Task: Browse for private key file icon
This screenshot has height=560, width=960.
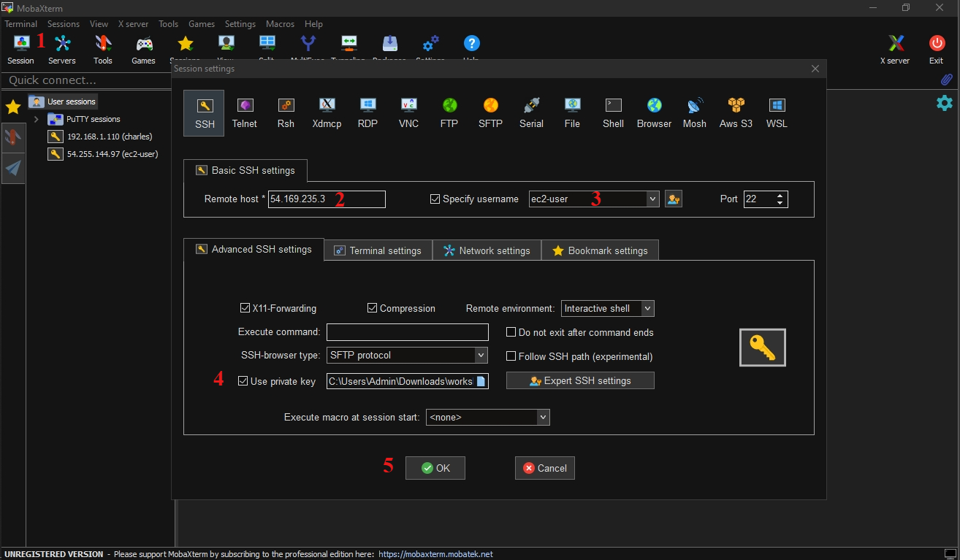Action: point(481,381)
